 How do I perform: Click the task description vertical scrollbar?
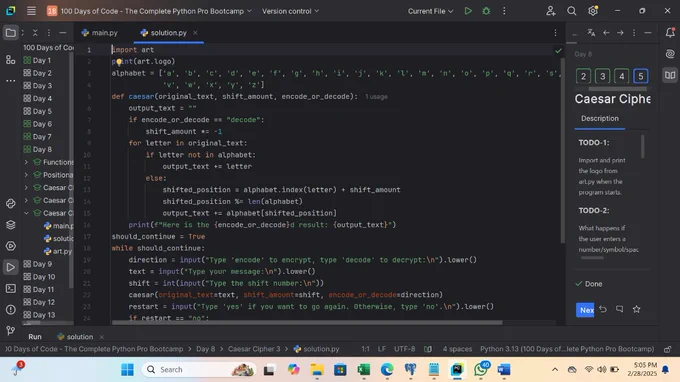643,147
